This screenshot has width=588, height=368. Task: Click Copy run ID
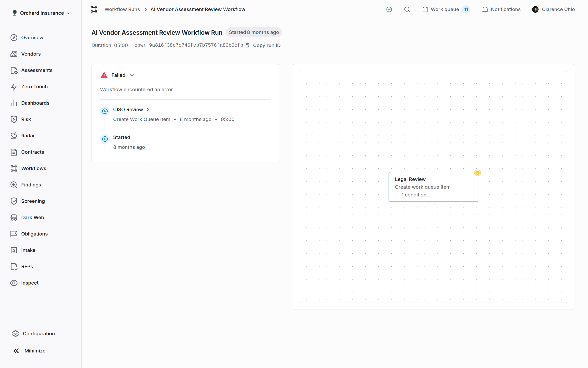(267, 46)
